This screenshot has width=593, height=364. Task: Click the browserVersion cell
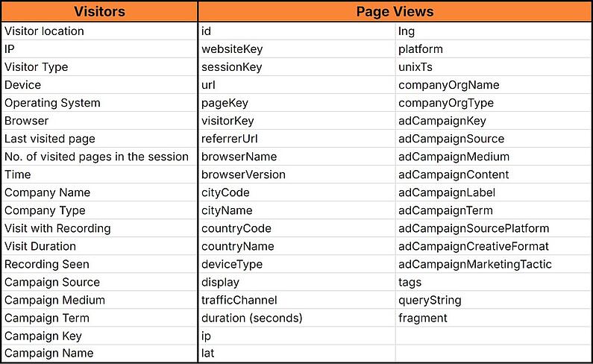click(x=297, y=175)
